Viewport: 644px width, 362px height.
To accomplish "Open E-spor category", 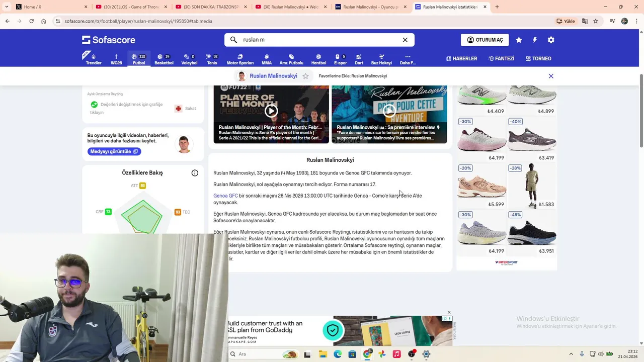I will coord(341,59).
